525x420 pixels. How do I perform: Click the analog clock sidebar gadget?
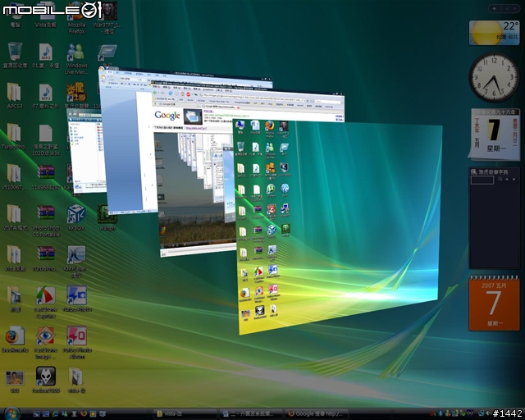pos(494,77)
